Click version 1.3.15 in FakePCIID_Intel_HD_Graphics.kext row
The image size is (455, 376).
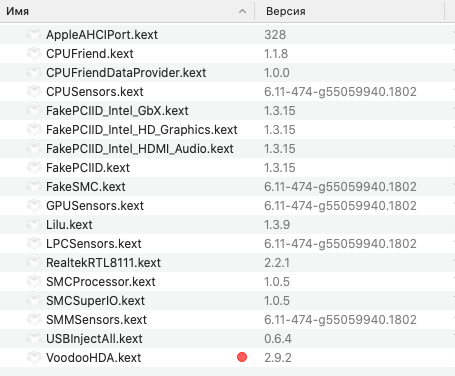[280, 130]
